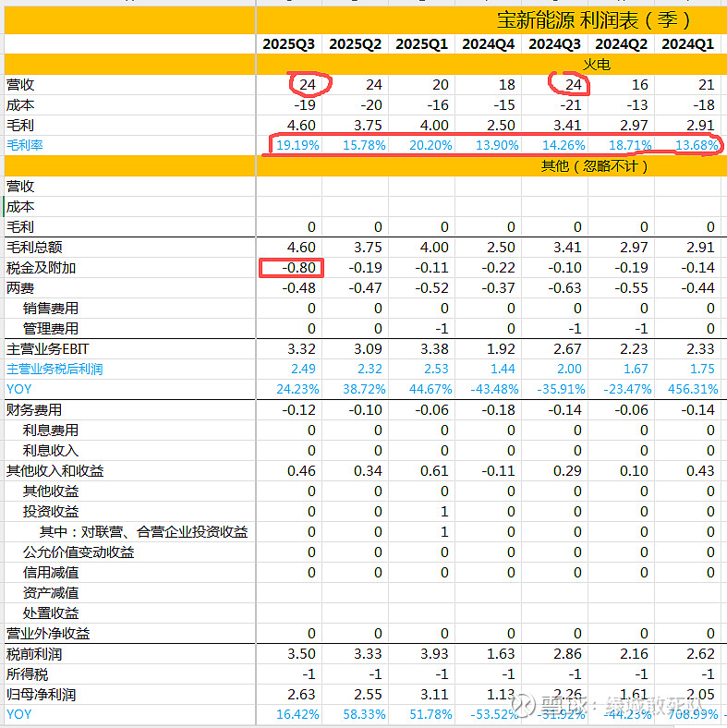
Task: Select the 2025Q3 column header
Action: click(x=288, y=44)
